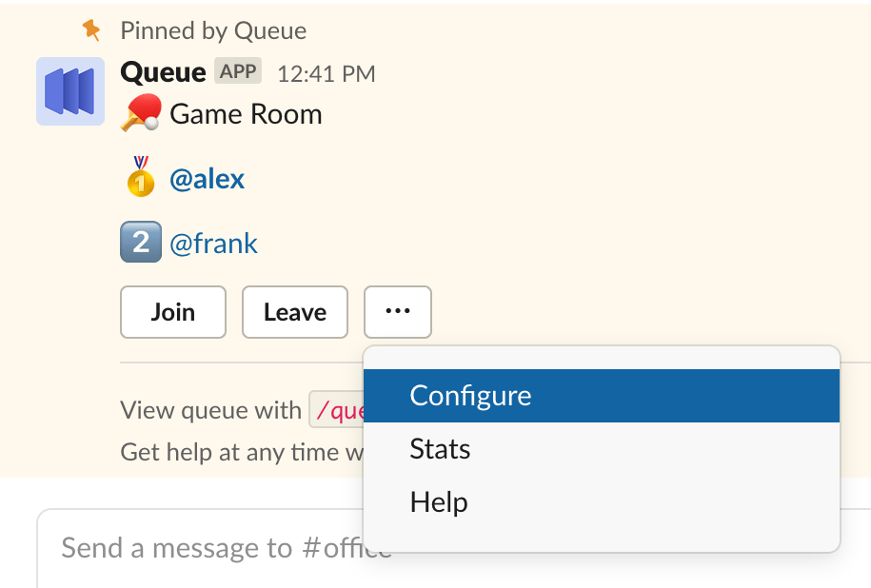Image resolution: width=871 pixels, height=588 pixels.
Task: Click the APP badge next to Queue
Action: click(x=238, y=72)
